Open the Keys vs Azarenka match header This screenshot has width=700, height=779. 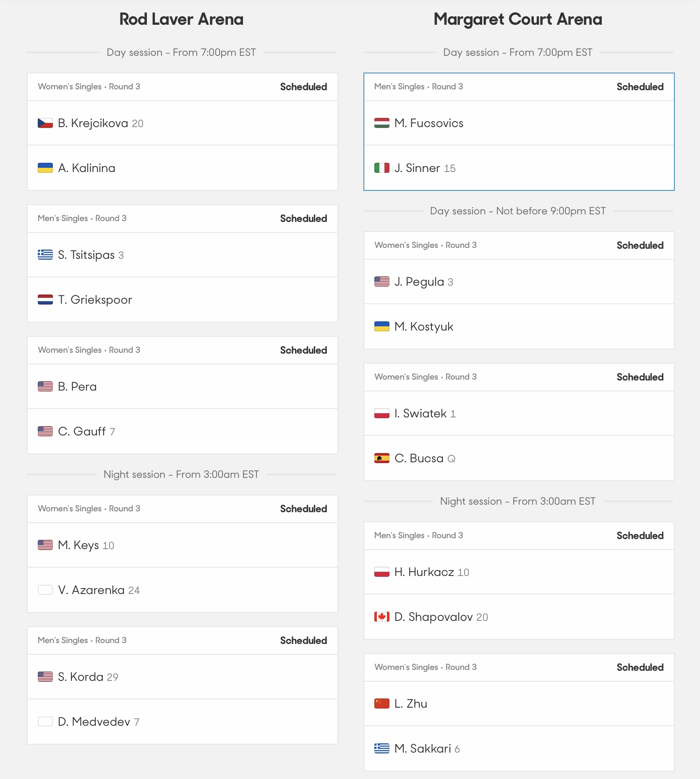(183, 509)
